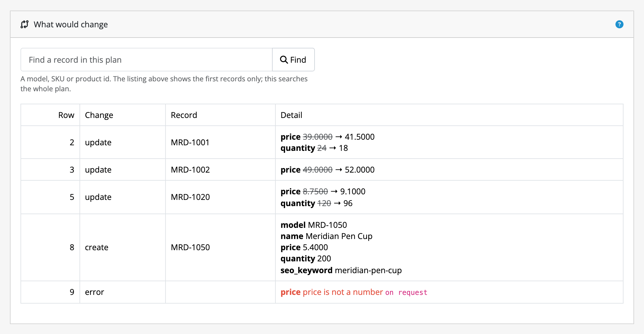
Task: Focus the 'Find a record in this plan' field
Action: [x=147, y=60]
